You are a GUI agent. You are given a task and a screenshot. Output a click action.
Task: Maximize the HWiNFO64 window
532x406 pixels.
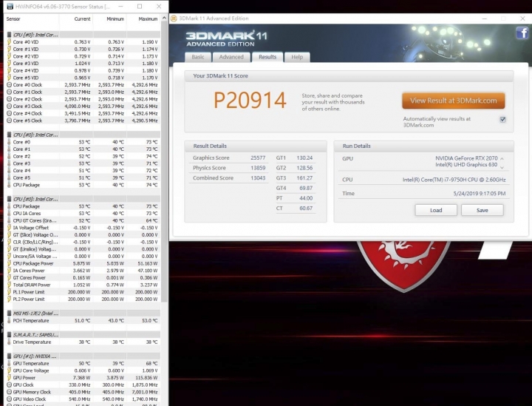click(140, 7)
